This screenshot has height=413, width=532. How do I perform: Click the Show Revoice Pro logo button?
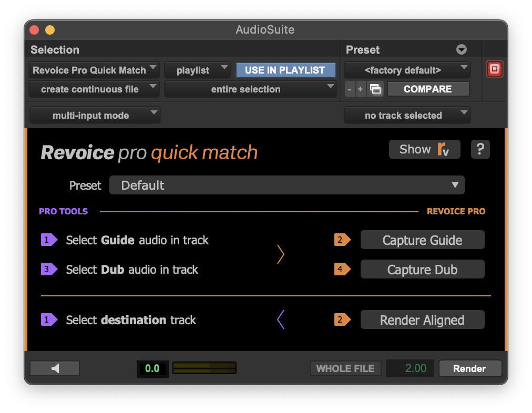[x=424, y=149]
